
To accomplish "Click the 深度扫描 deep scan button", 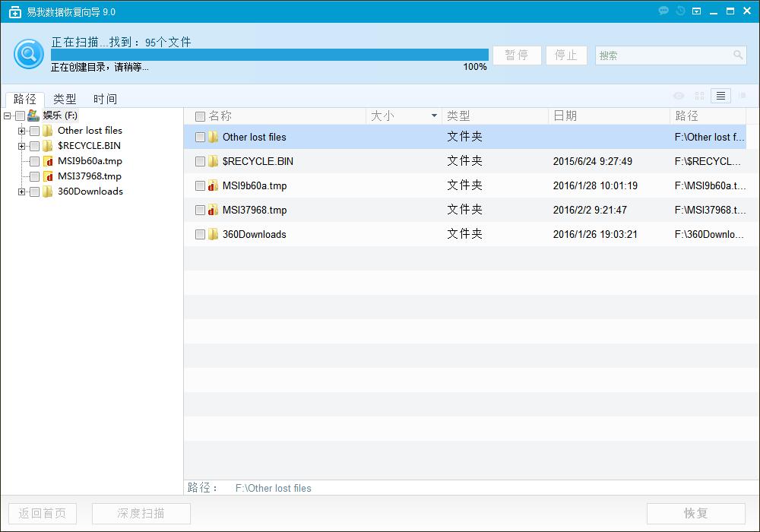I will tap(141, 514).
